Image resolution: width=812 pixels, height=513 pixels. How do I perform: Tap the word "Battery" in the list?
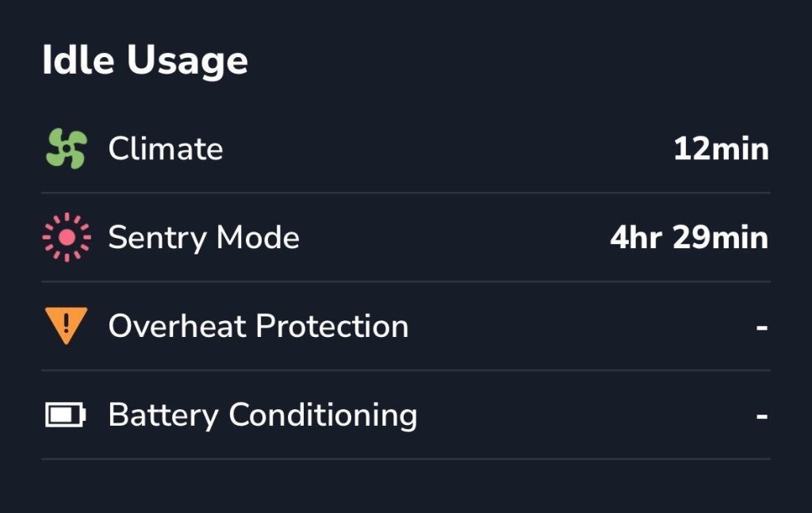point(163,415)
